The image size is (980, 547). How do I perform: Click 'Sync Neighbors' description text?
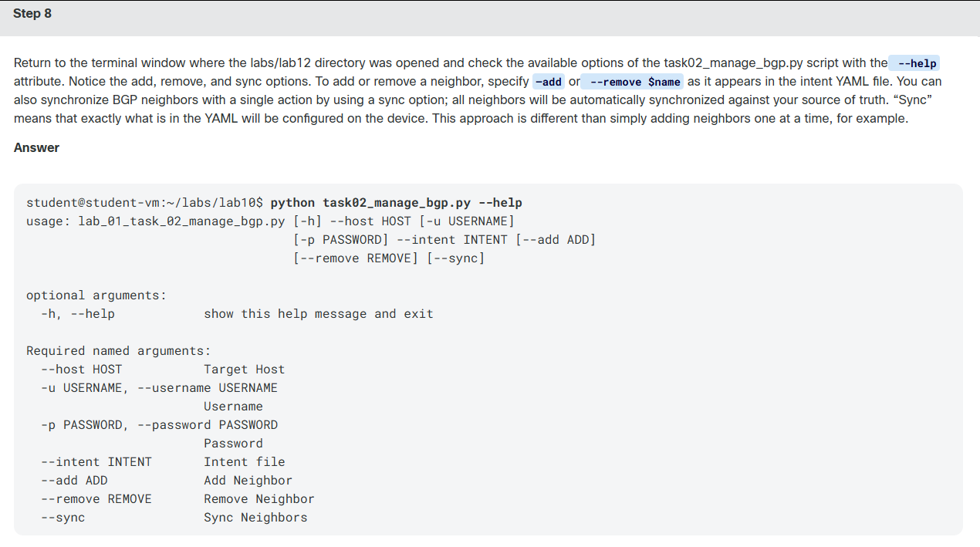(x=255, y=518)
